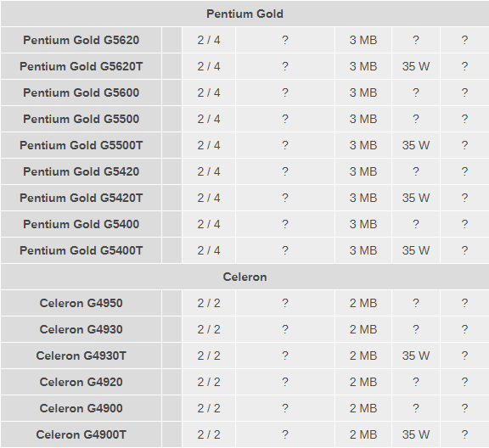Select the Pentium Gold G5620 row label

(81, 40)
